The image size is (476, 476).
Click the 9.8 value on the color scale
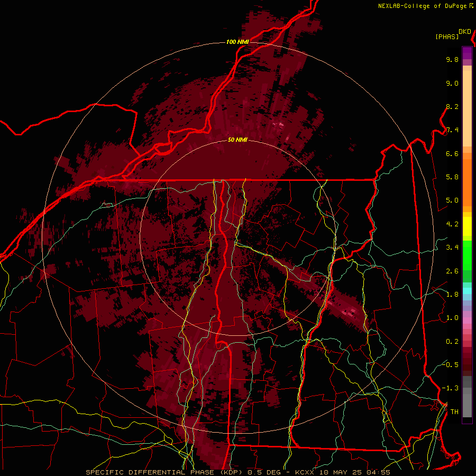[452, 59]
